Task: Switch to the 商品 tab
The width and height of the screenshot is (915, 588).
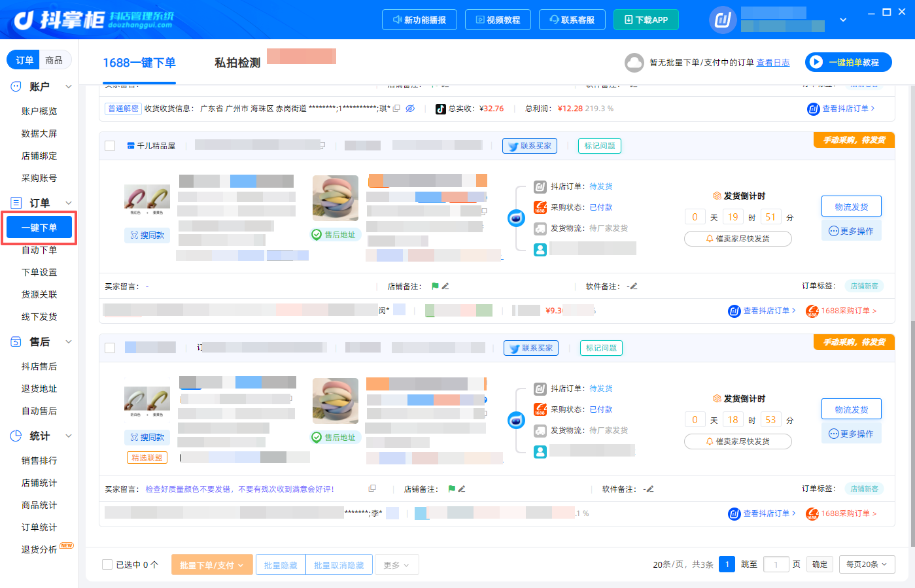Action: click(x=54, y=60)
